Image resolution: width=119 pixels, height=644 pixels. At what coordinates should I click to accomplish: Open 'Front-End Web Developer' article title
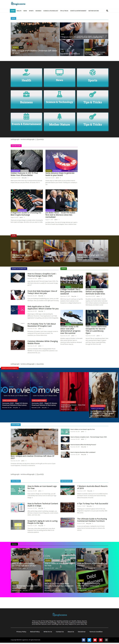(42, 292)
